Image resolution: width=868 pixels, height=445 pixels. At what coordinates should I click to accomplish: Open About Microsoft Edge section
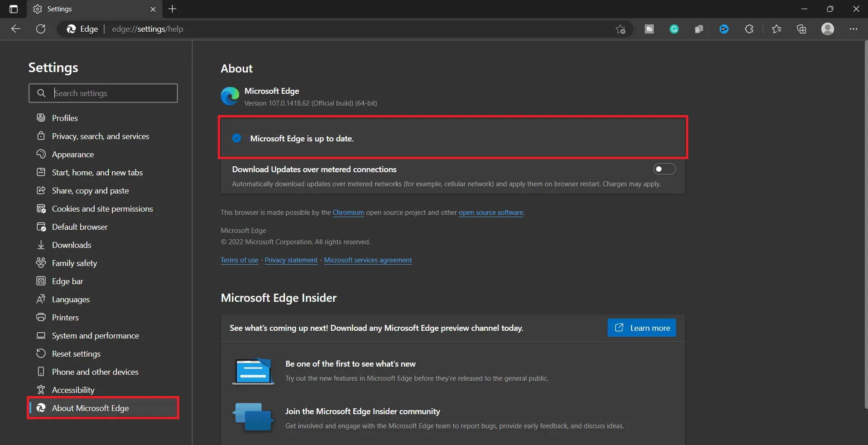point(103,408)
